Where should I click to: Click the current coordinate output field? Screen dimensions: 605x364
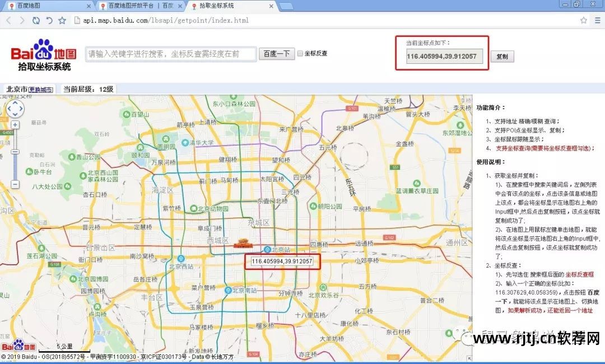point(444,57)
